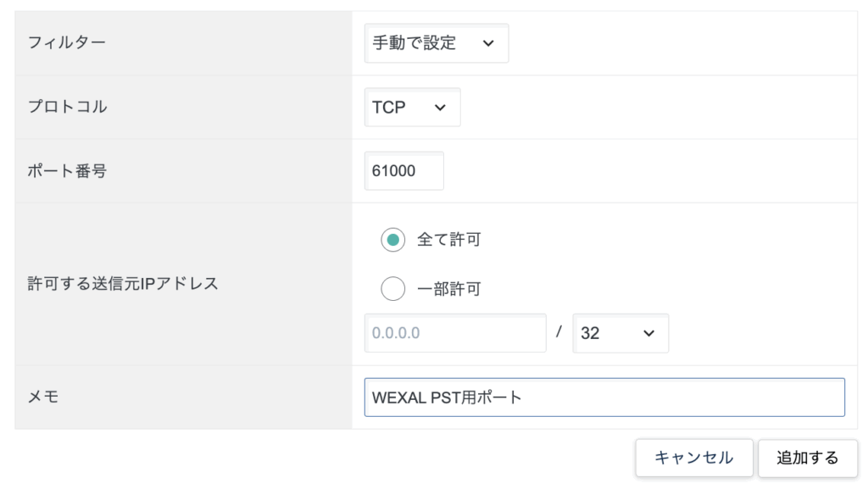
Task: Click the chevron arrow beside 手動で設定
Action: (x=487, y=43)
